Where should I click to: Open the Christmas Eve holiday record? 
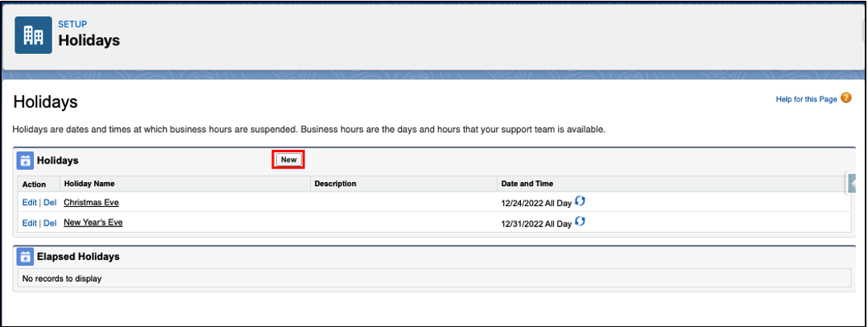point(91,203)
